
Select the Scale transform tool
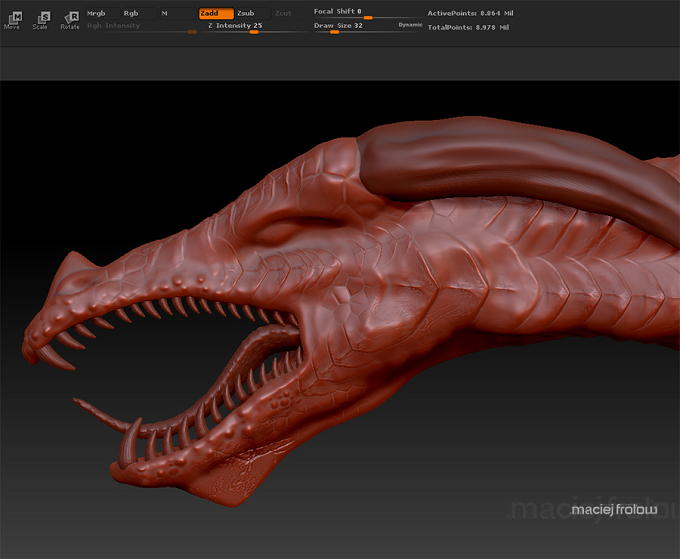[41, 20]
